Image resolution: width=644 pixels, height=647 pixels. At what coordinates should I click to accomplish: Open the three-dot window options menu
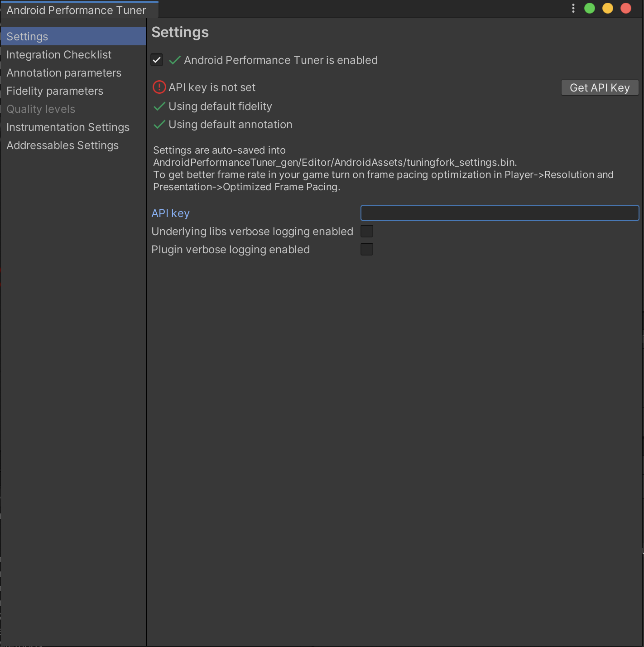tap(573, 9)
